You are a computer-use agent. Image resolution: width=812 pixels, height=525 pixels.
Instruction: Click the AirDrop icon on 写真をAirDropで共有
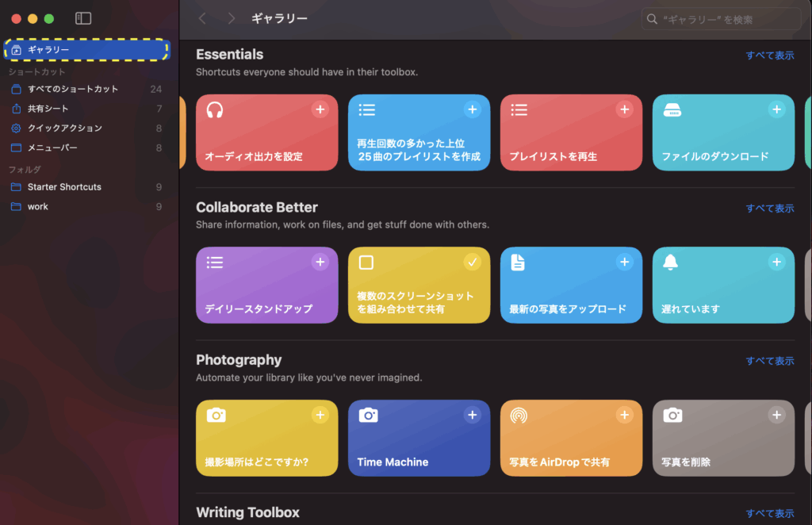tap(519, 415)
